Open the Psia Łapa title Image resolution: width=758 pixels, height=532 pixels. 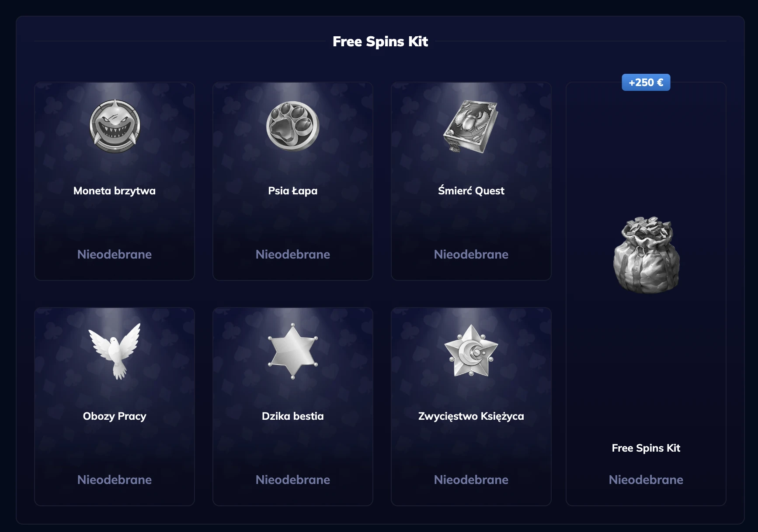click(293, 191)
